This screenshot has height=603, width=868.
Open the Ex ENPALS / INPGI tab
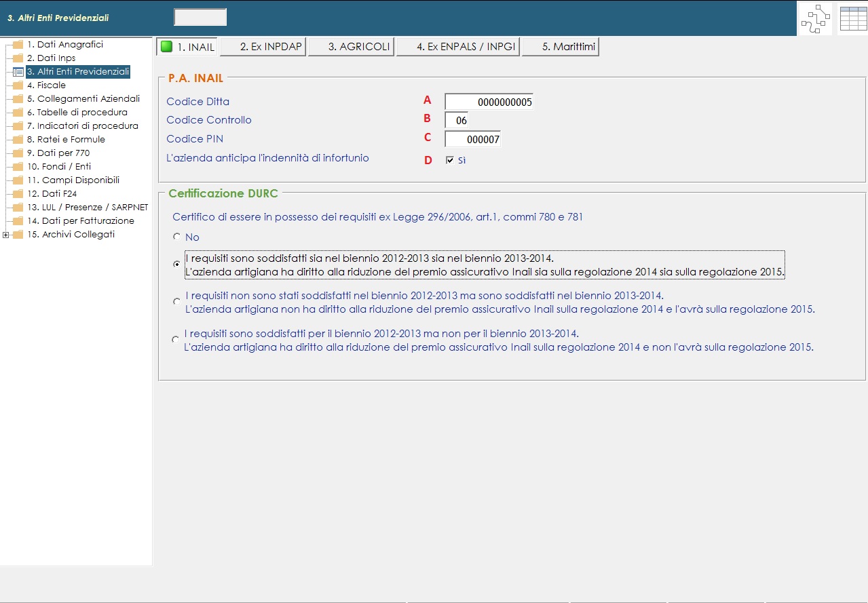(457, 47)
